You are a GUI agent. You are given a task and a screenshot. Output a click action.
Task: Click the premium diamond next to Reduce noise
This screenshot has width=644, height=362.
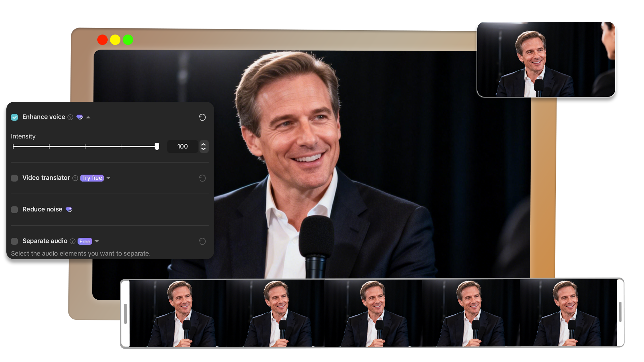click(69, 209)
